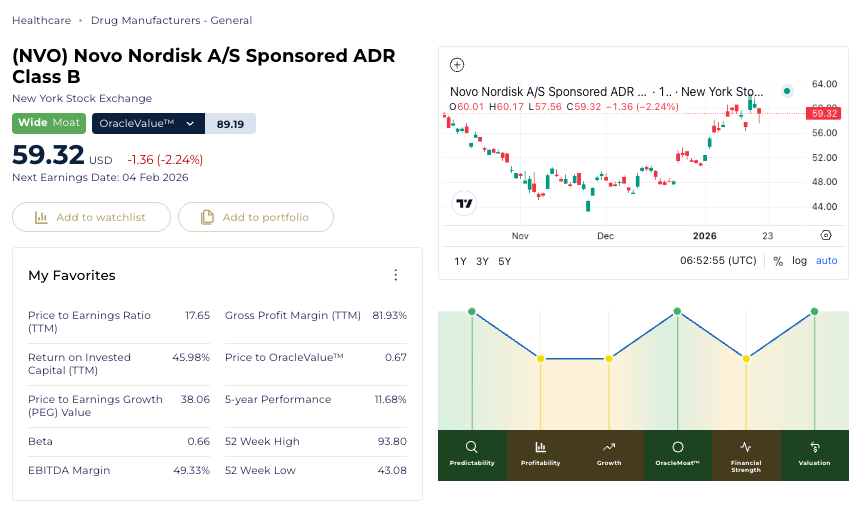Click the Valuation icon
Screen dimensions: 861x515
coord(814,447)
